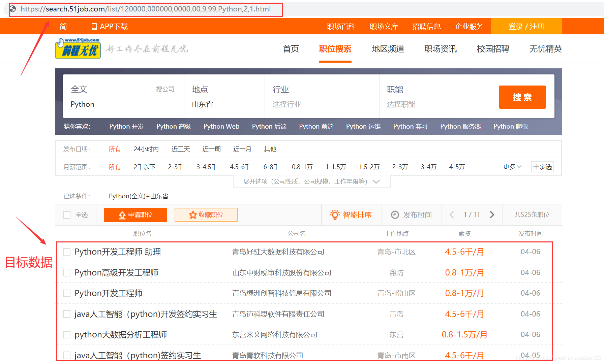Click the site info icon in the address bar
Screen dimensions: 604x364
[x=13, y=9]
